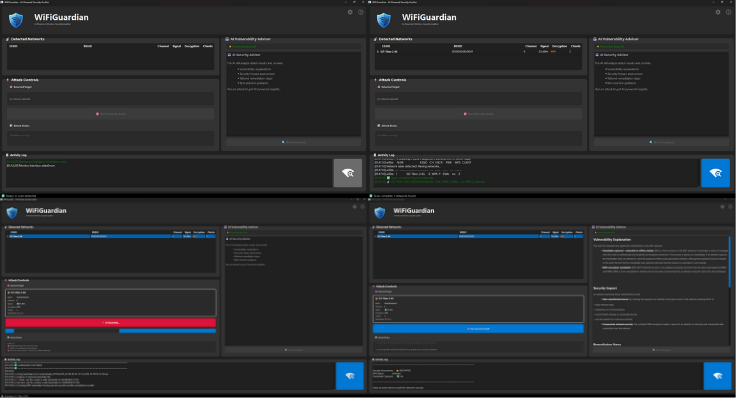Click blue scan button in the Vulnerability Explanation window

click(717, 375)
